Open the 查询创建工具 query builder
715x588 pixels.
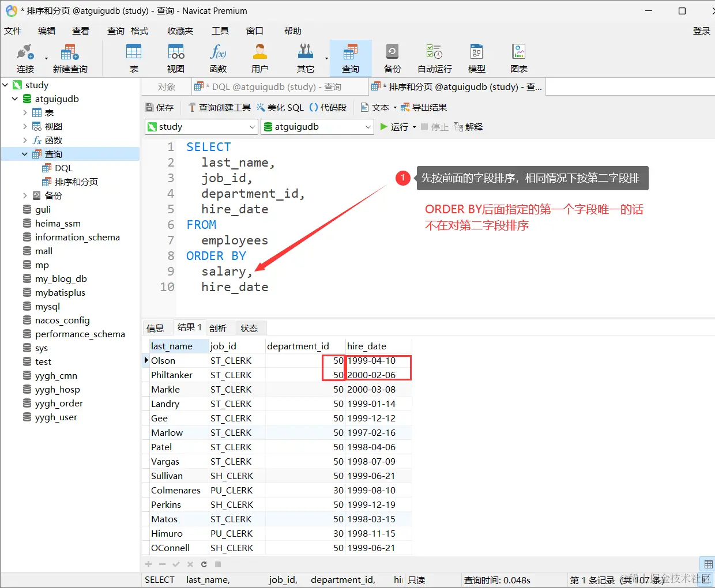coord(219,107)
